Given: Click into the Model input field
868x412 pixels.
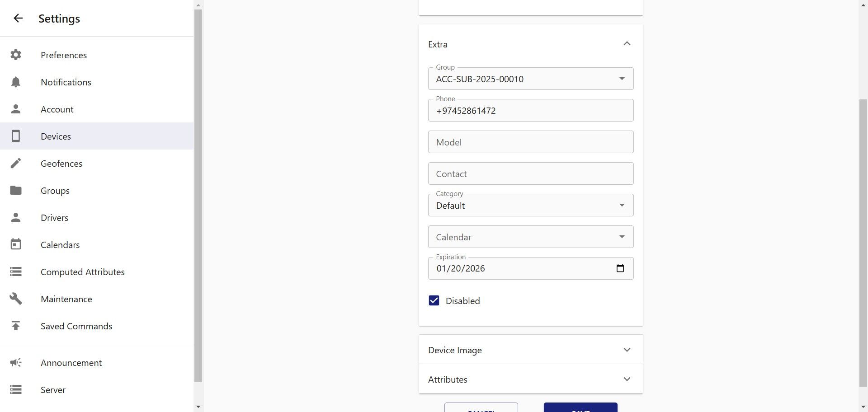Looking at the screenshot, I should (x=531, y=142).
